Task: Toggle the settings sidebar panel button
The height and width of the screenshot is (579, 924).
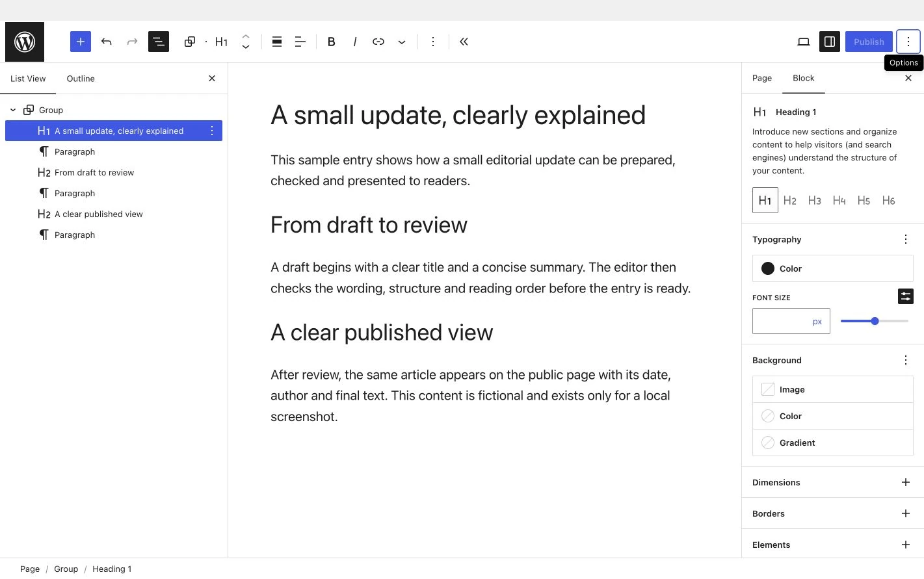Action: 830,42
